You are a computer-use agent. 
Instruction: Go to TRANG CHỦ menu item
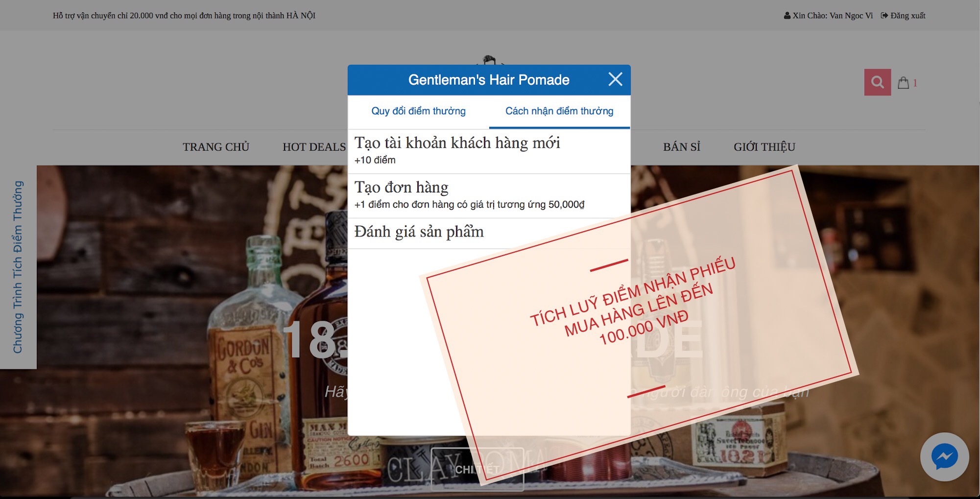click(x=216, y=147)
